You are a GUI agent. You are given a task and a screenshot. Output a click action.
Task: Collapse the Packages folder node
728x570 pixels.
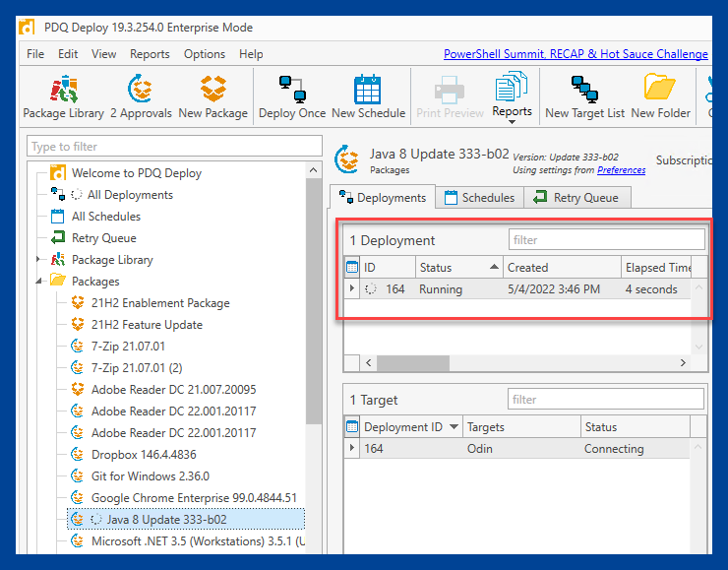38,281
